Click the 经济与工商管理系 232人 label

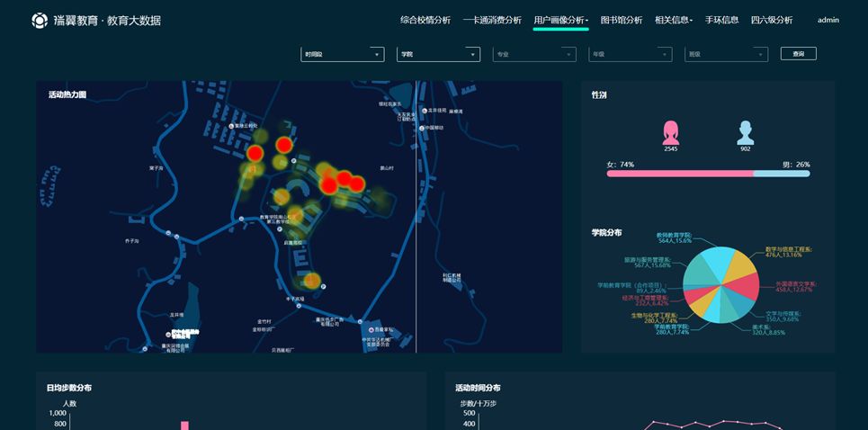(x=646, y=300)
